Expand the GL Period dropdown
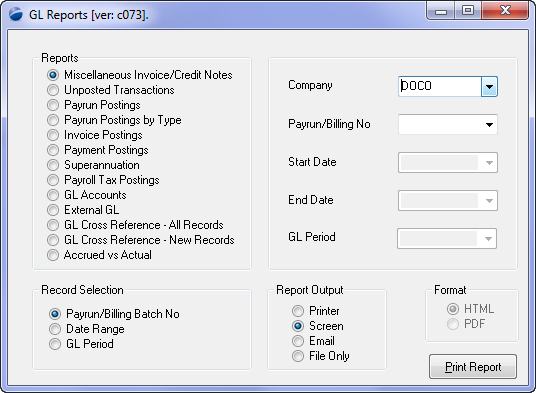536x393 pixels. (488, 239)
